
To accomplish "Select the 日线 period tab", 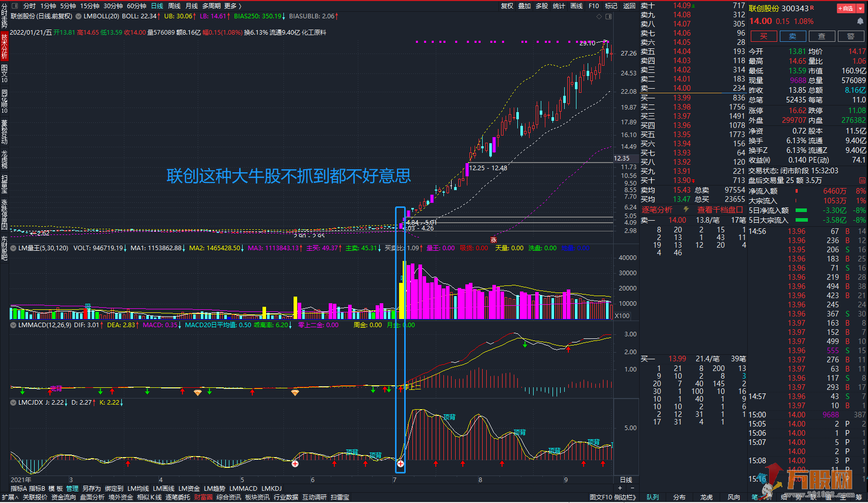I will [157, 6].
